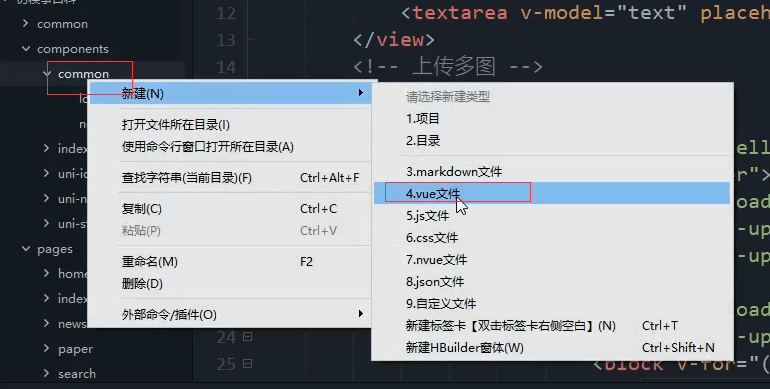Click 新建标签卡 (Ctrl+T) entry

click(x=510, y=326)
